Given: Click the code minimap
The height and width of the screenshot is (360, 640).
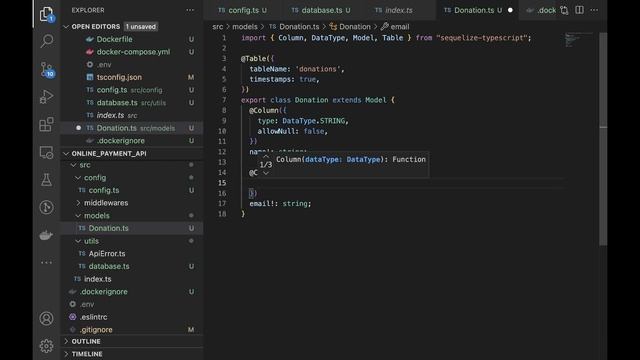Looking at the screenshot, I should [x=579, y=40].
